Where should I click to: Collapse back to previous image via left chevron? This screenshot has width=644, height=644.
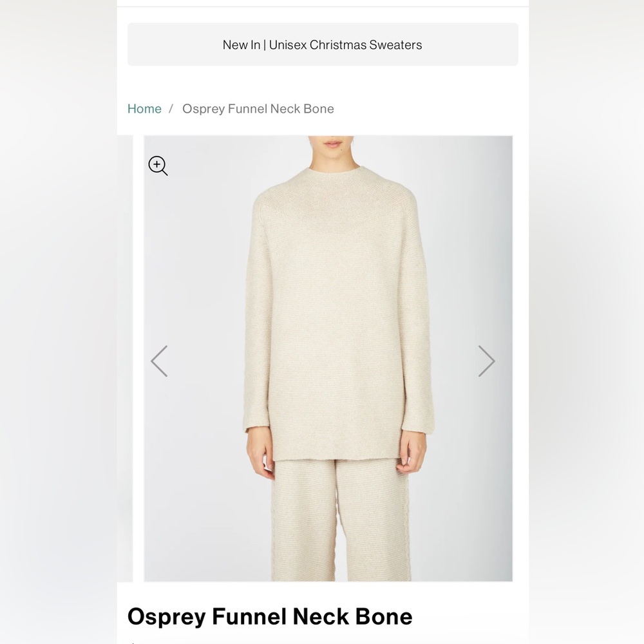[159, 361]
